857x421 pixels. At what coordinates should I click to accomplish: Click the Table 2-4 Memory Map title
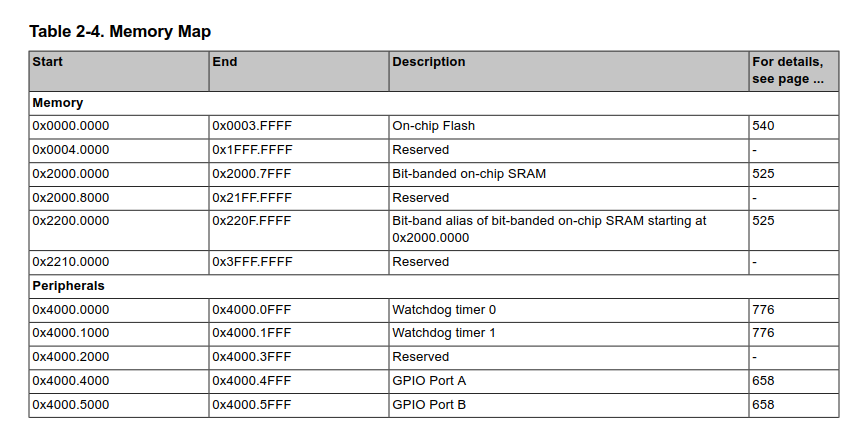120,32
